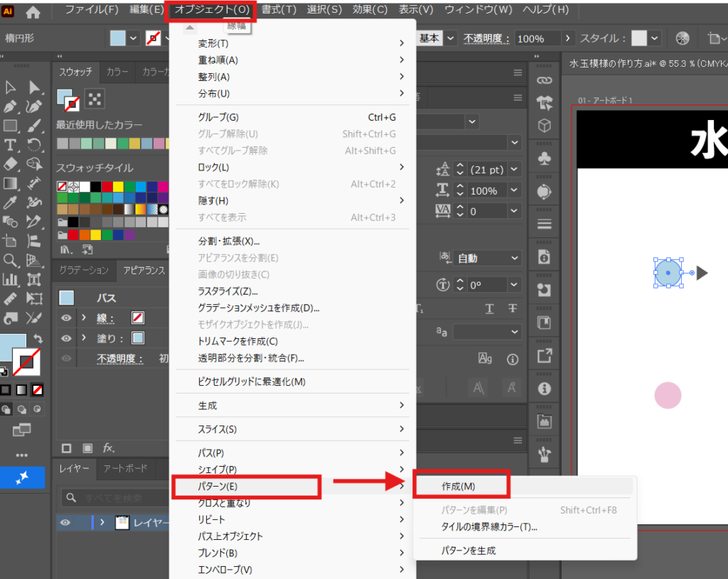Hide the layer using its eye icon
The height and width of the screenshot is (579, 728).
coord(66,523)
